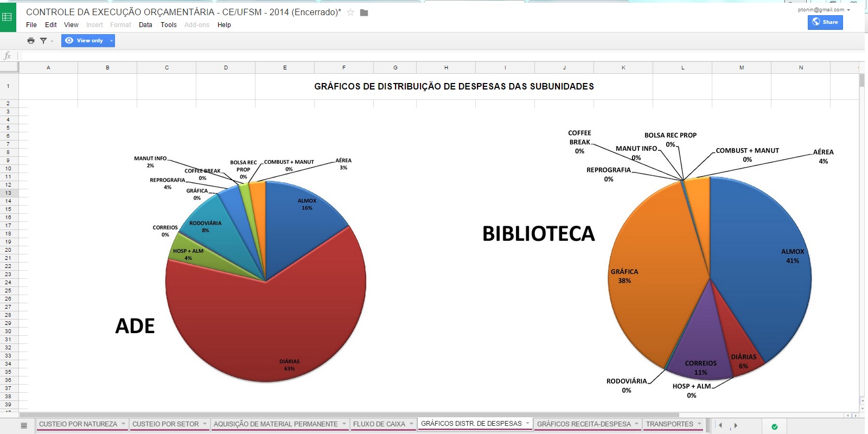Click the REPROGRAFIA 4% label in ADE chart
Image resolution: width=868 pixels, height=434 pixels.
167,184
